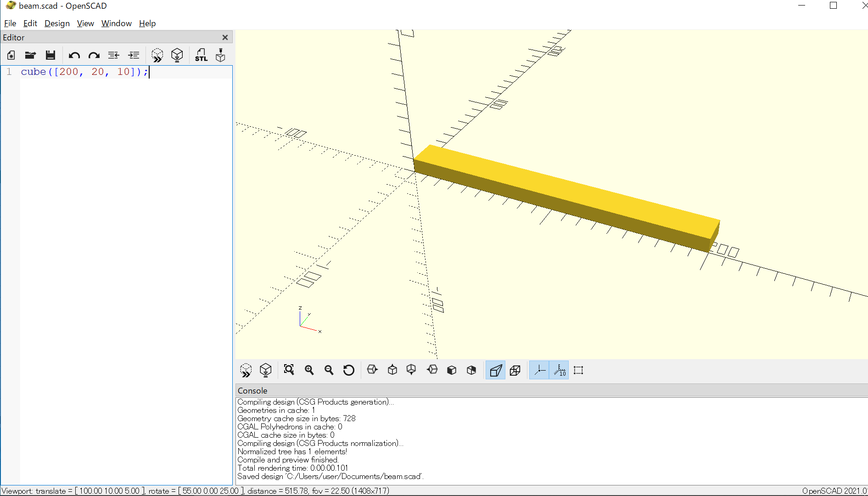Run Preview from the editor toolbar
The width and height of the screenshot is (868, 496).
pyautogui.click(x=157, y=56)
